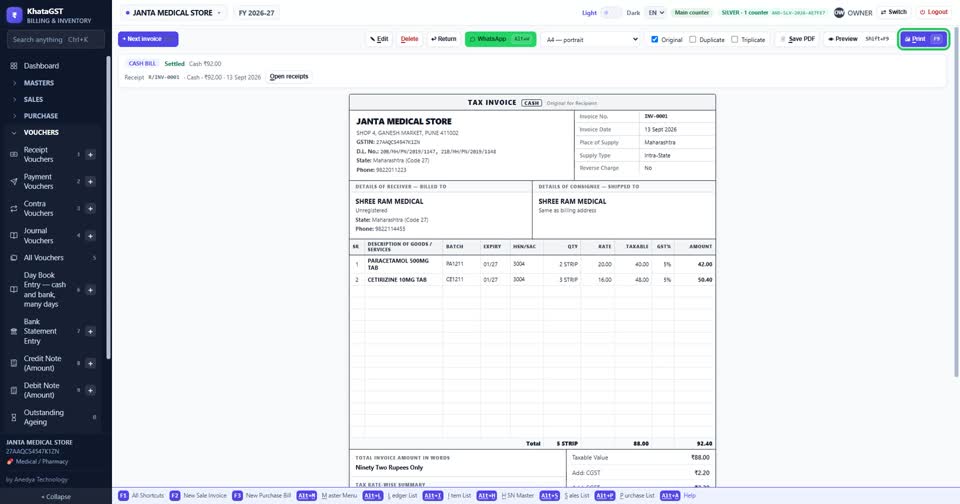Click the Main counter badge

pyautogui.click(x=692, y=12)
